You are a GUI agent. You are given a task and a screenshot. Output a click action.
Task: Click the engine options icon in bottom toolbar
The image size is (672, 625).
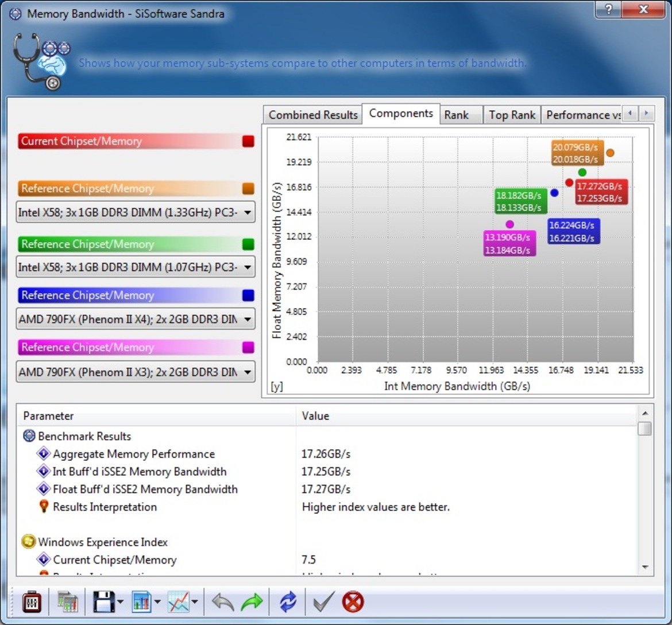tap(32, 602)
